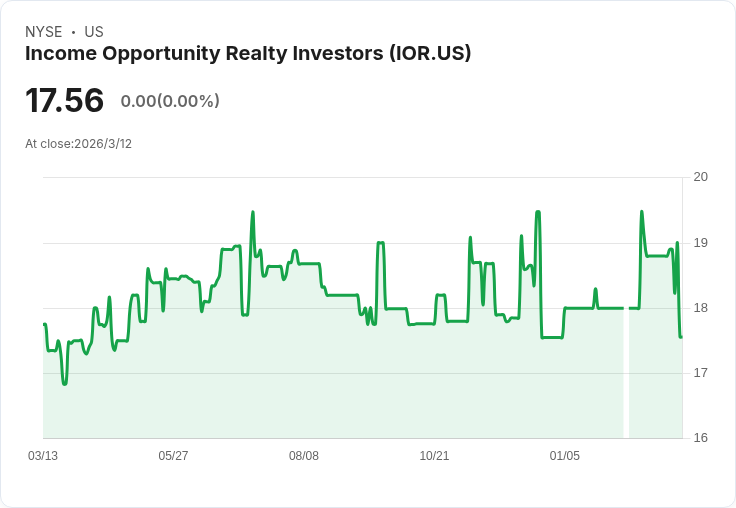Click the 05/27 date axis label
This screenshot has width=736, height=508.
coord(173,456)
